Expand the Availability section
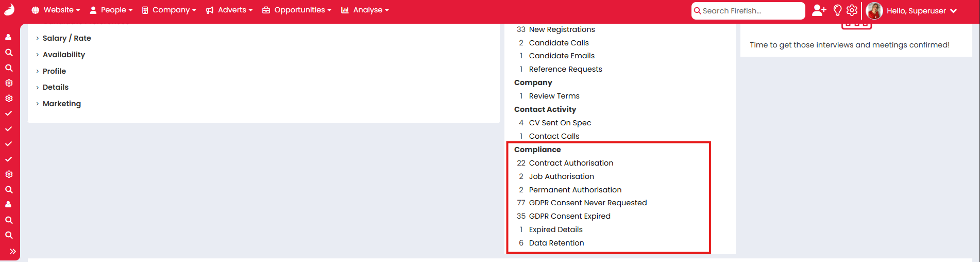The height and width of the screenshot is (262, 980). 60,55
